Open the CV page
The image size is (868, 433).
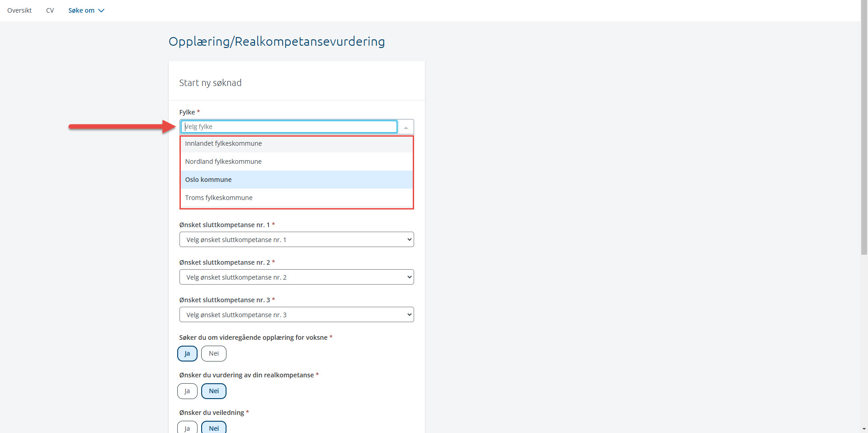coord(50,10)
